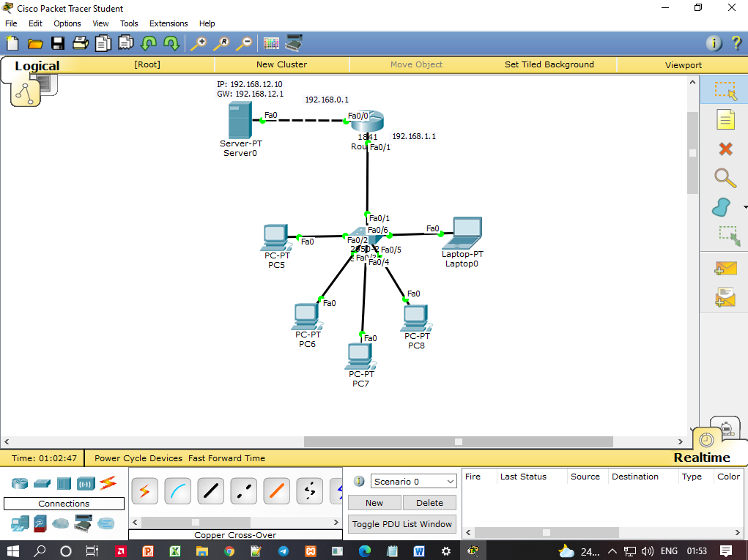Create a New scenario
This screenshot has width=748, height=560.
[374, 503]
